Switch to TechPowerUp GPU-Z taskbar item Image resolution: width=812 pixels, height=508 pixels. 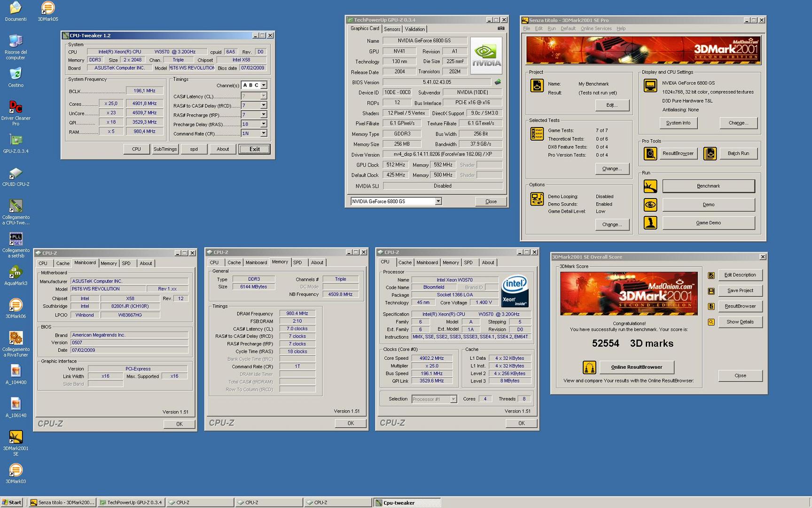131,502
